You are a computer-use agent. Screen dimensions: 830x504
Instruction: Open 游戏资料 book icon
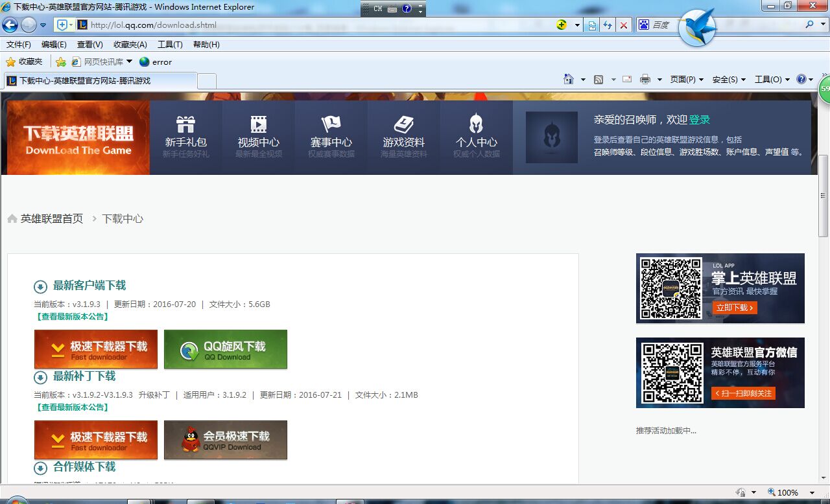[403, 124]
